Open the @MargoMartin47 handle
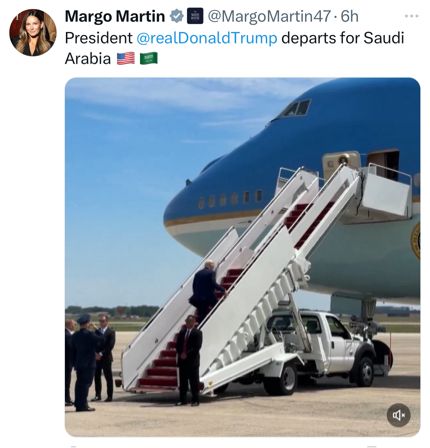 pyautogui.click(x=269, y=16)
